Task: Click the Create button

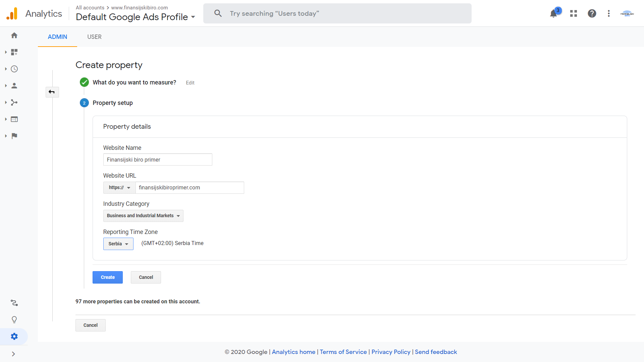Action: [107, 277]
